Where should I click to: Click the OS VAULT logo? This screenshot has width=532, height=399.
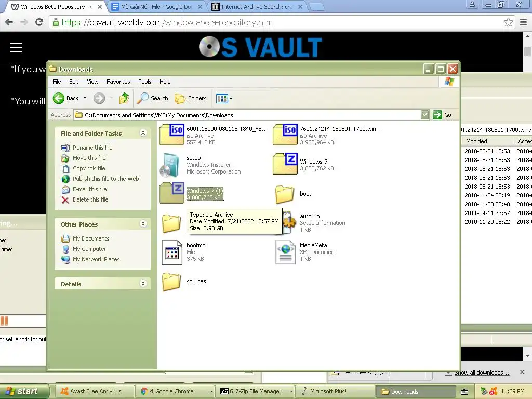pyautogui.click(x=260, y=47)
